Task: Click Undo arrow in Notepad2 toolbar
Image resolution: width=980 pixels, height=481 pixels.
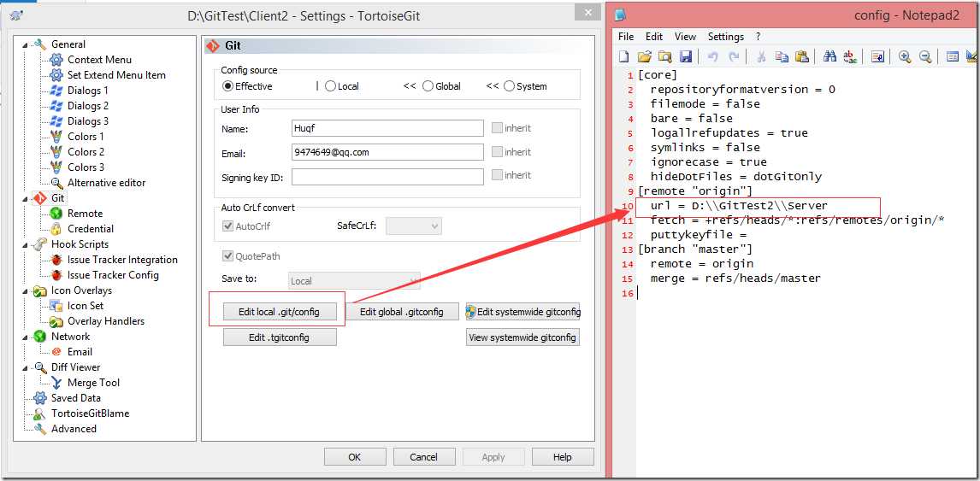Action: [x=713, y=57]
